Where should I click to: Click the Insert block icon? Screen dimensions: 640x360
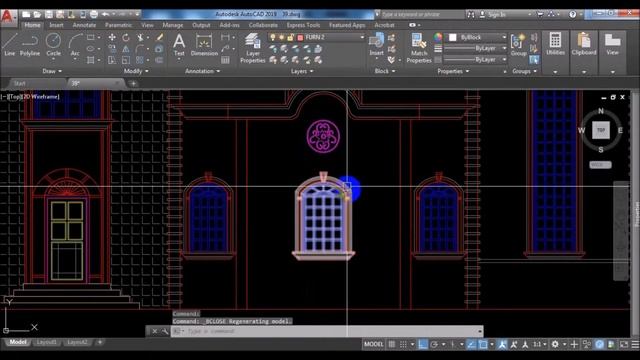tap(376, 44)
